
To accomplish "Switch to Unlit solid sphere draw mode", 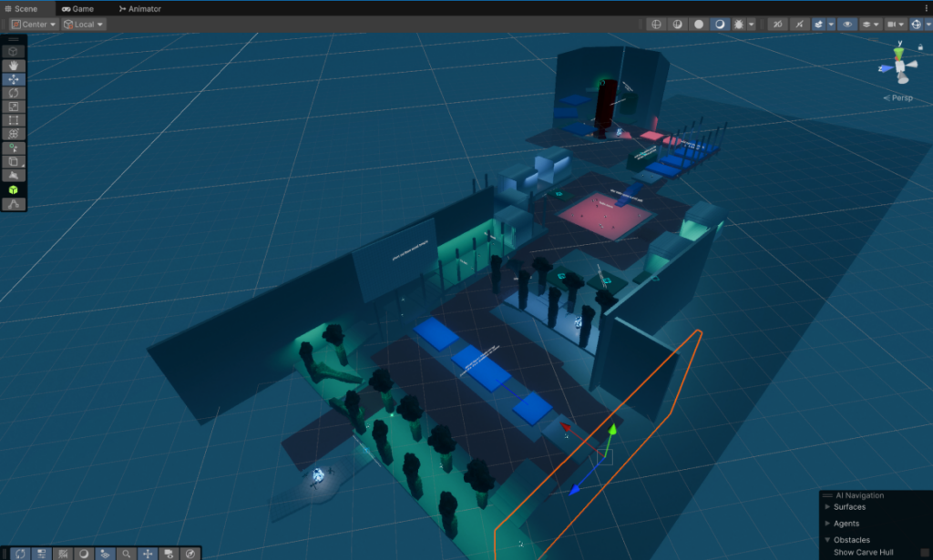I will click(699, 25).
